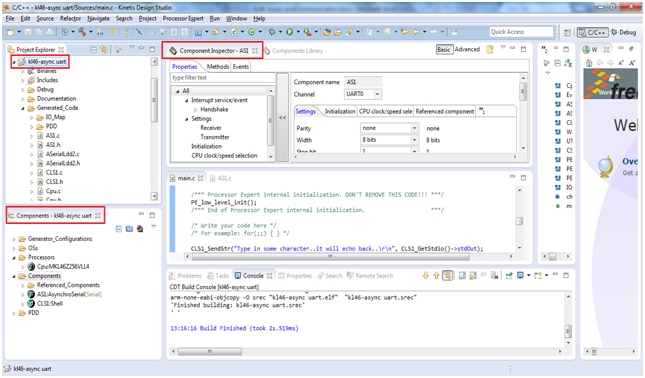
Task: Expand Generator_Configurations in Components view
Action: point(14,239)
